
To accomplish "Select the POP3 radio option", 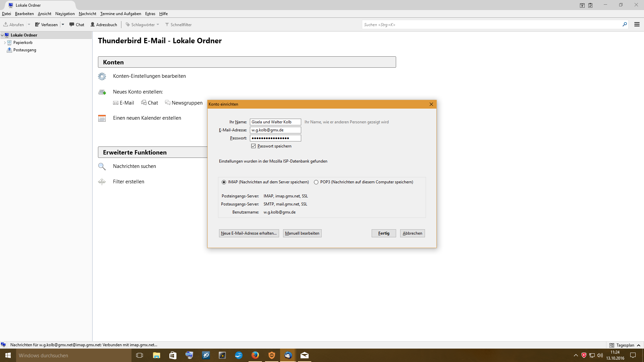I will point(316,182).
